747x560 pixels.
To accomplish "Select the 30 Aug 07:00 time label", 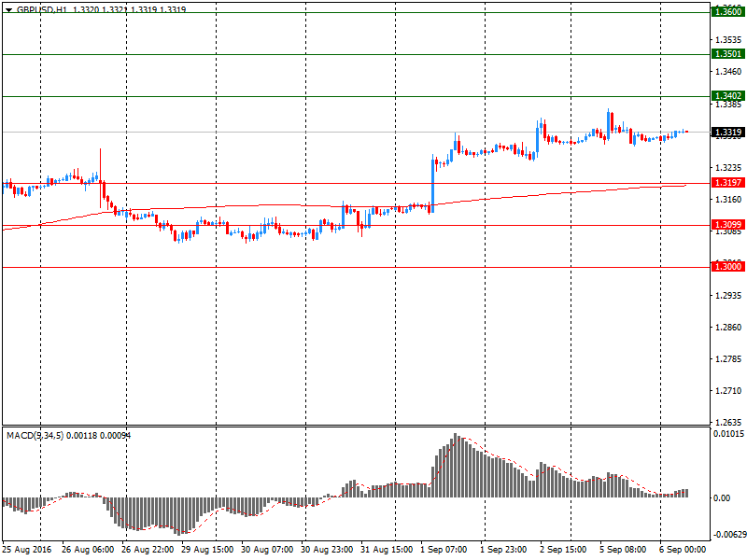I will click(x=267, y=549).
